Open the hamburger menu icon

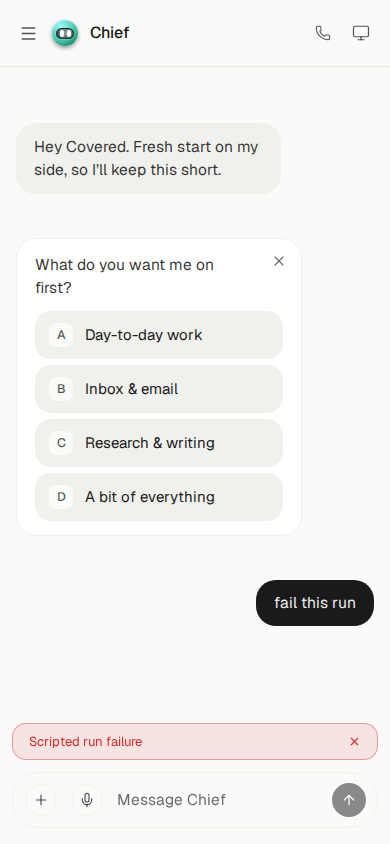(29, 33)
